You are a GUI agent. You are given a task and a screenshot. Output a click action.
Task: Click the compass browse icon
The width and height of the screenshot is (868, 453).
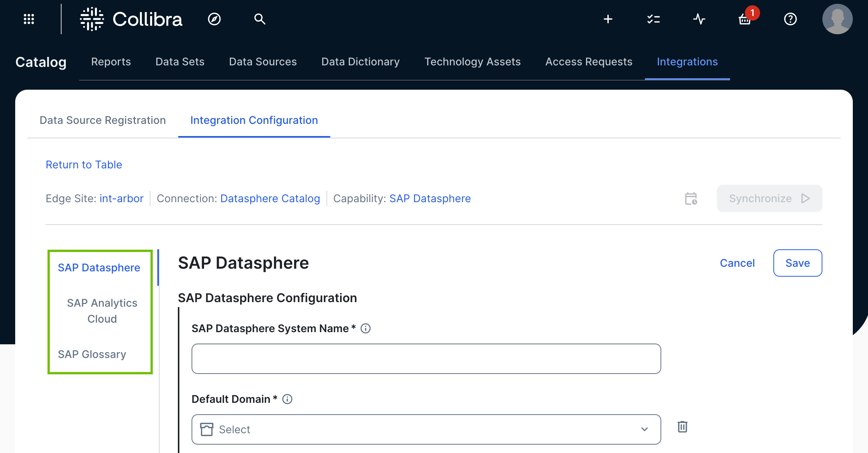pyautogui.click(x=214, y=19)
